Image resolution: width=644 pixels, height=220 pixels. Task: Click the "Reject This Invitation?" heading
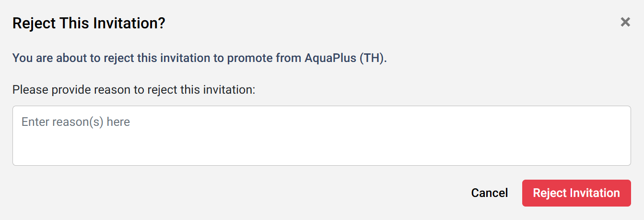89,23
